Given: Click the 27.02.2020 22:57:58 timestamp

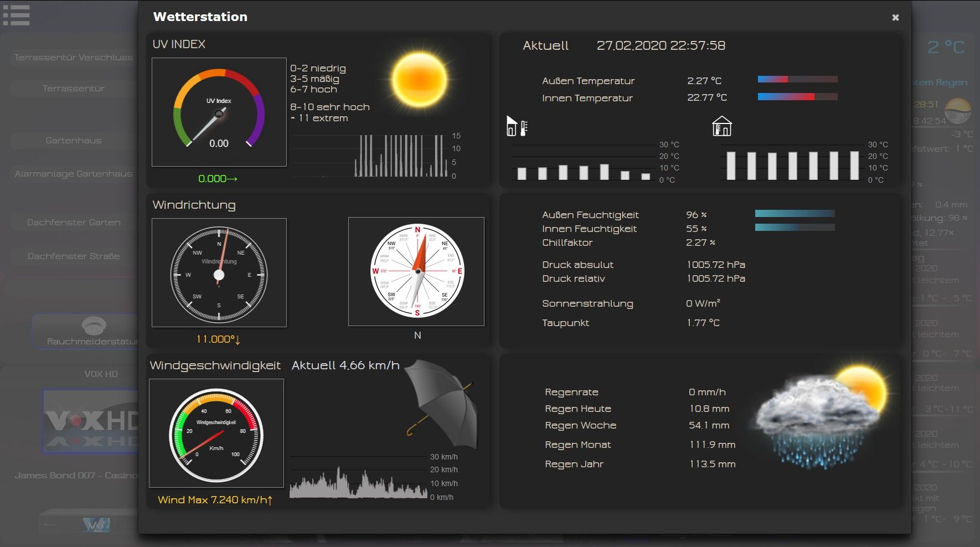Looking at the screenshot, I should (661, 45).
